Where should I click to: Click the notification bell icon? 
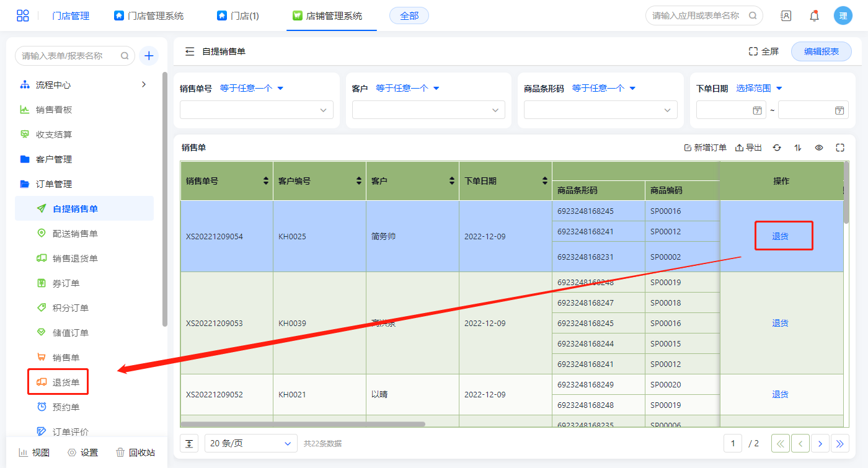(814, 16)
